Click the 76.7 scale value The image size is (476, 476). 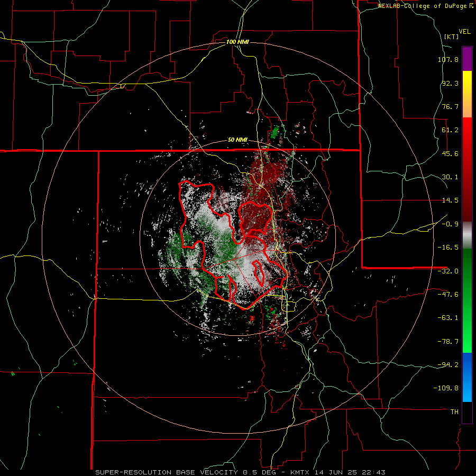(x=450, y=106)
